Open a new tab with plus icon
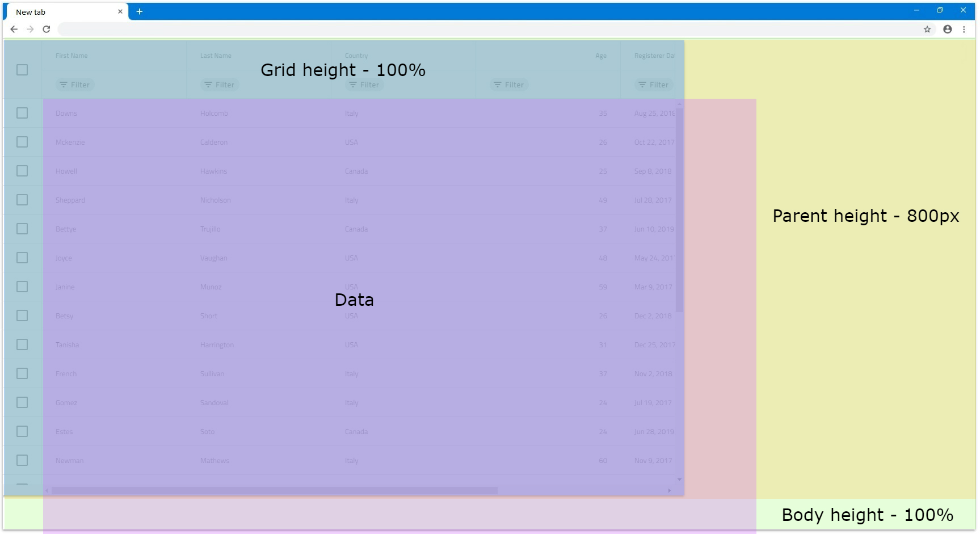 tap(140, 11)
